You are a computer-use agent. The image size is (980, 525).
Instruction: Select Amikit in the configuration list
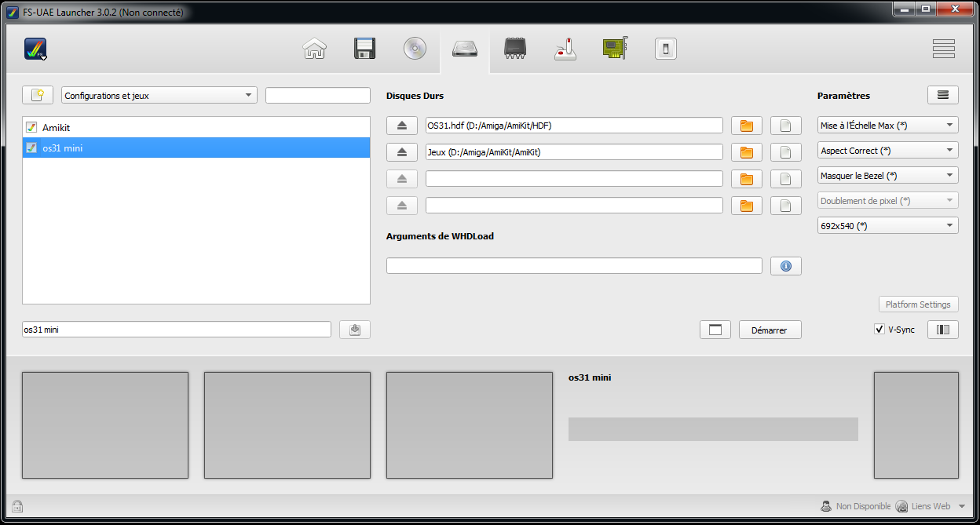coord(57,127)
